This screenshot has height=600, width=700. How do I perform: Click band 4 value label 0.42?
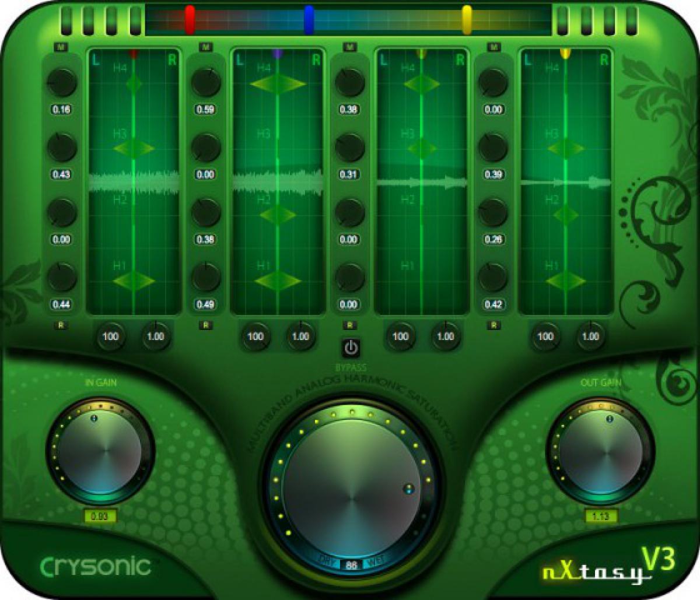pos(494,304)
